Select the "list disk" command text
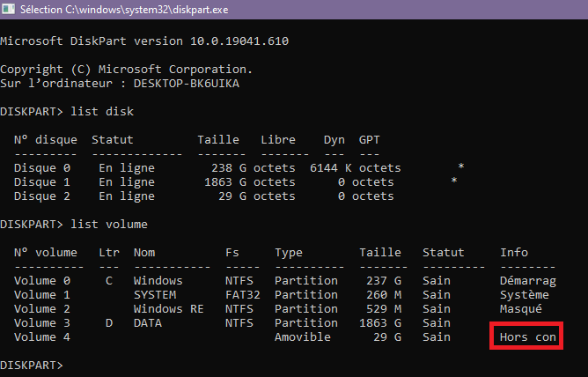This screenshot has width=588, height=377. (102, 112)
